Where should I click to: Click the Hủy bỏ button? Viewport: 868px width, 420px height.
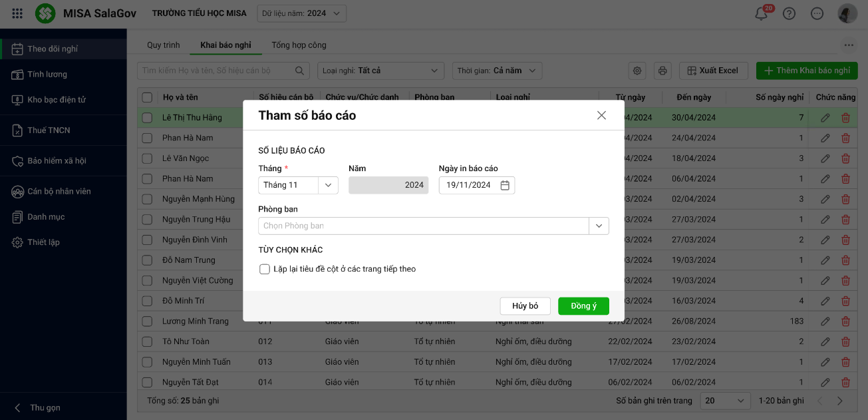pos(525,306)
